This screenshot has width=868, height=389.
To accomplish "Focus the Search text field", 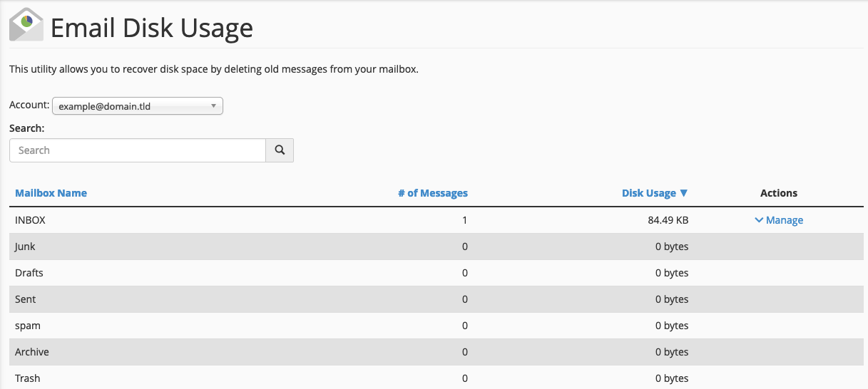I will [x=138, y=150].
